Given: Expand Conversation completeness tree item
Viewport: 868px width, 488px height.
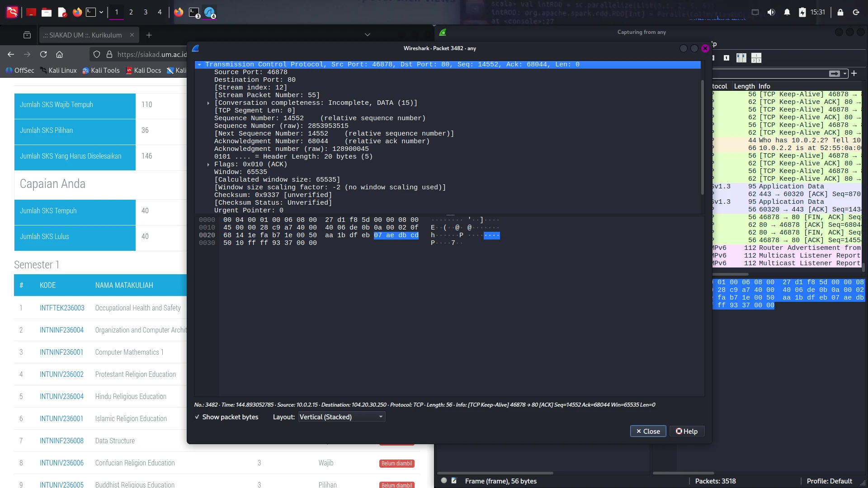Looking at the screenshot, I should click(208, 103).
